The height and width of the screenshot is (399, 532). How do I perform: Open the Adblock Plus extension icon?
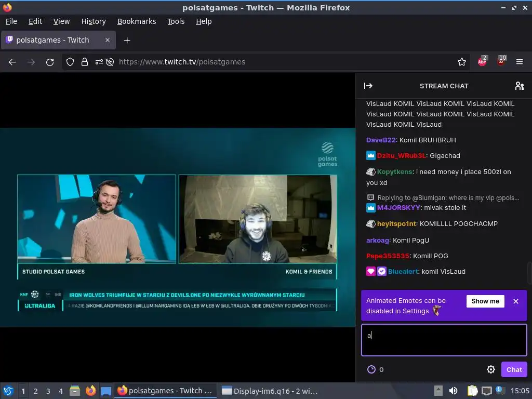point(482,61)
